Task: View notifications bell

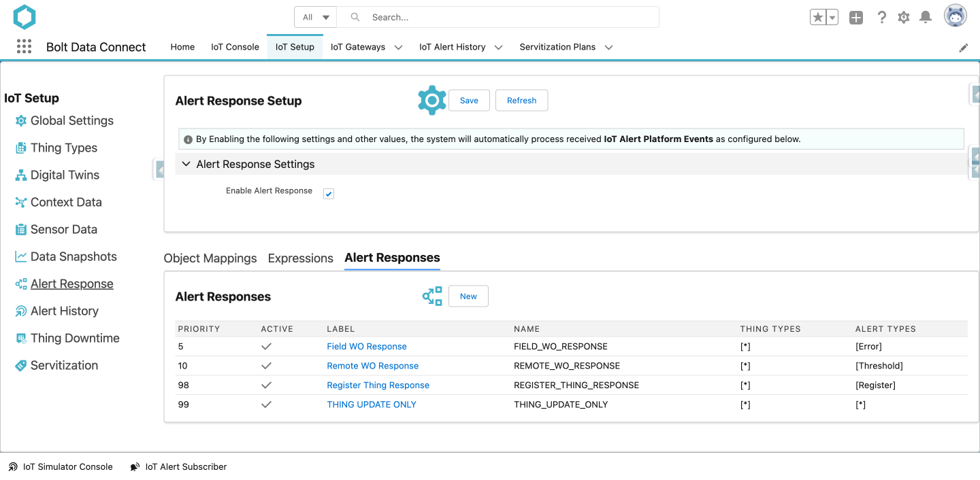Action: pos(926,18)
